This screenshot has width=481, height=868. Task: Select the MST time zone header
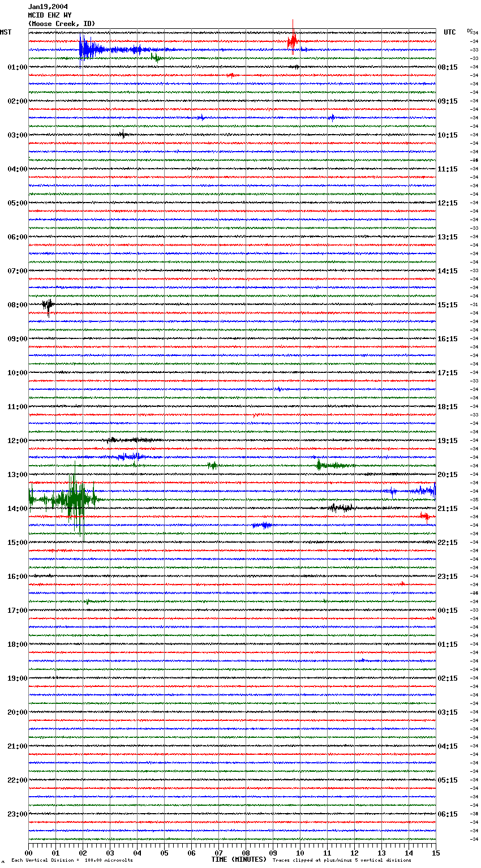6,32
